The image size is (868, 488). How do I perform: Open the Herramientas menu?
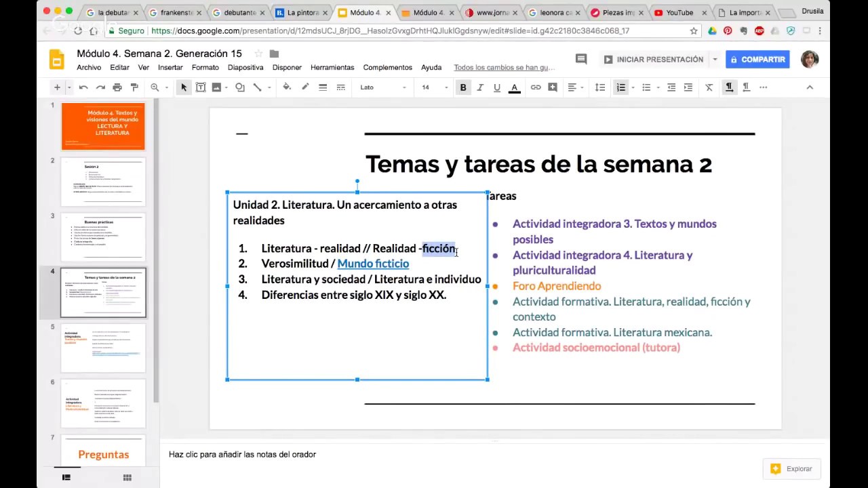click(332, 68)
